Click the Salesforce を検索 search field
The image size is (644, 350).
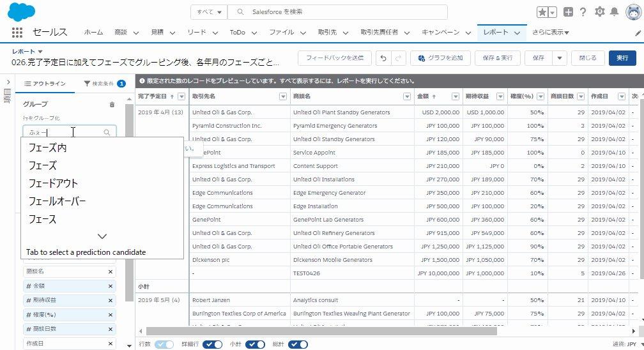click(337, 12)
